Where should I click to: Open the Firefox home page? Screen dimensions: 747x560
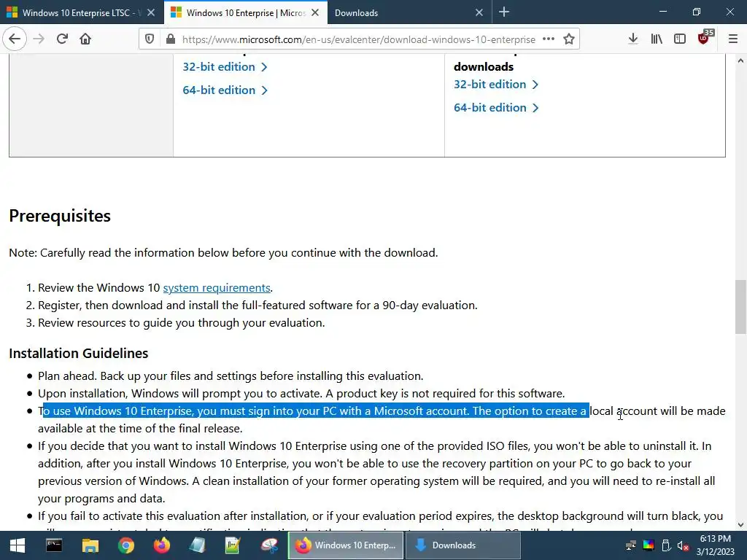pos(85,39)
